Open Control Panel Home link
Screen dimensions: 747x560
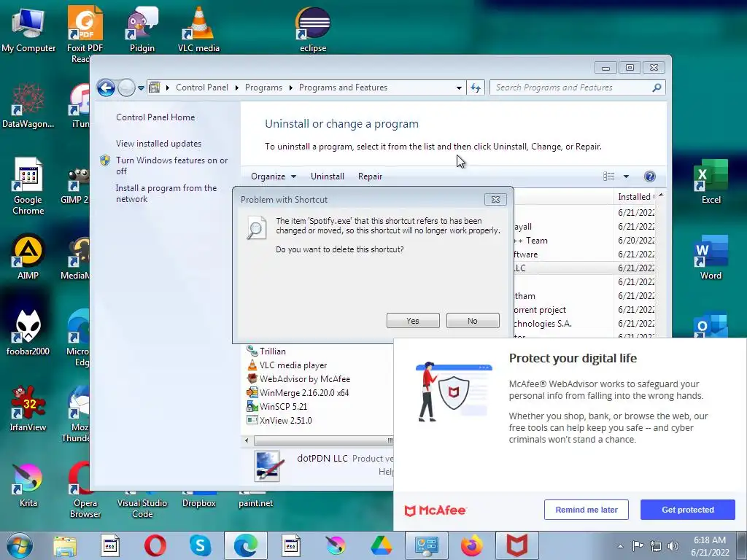[x=155, y=117]
